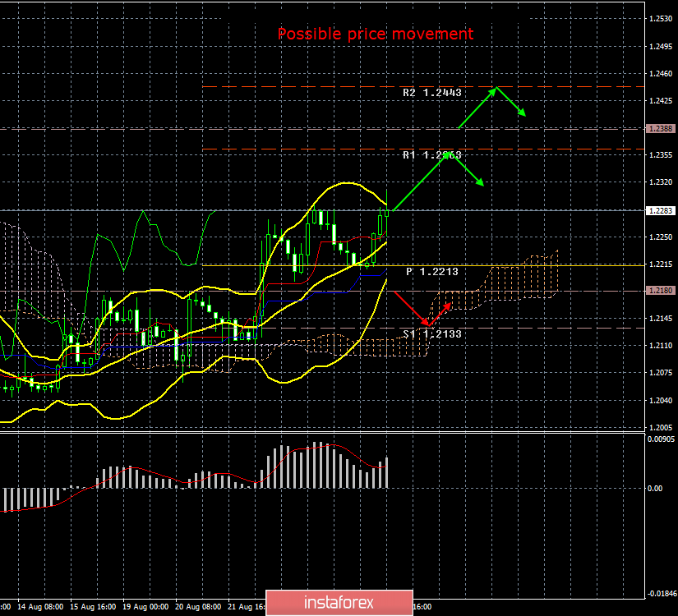Click the 0.00905 indicator scale value

[x=661, y=439]
